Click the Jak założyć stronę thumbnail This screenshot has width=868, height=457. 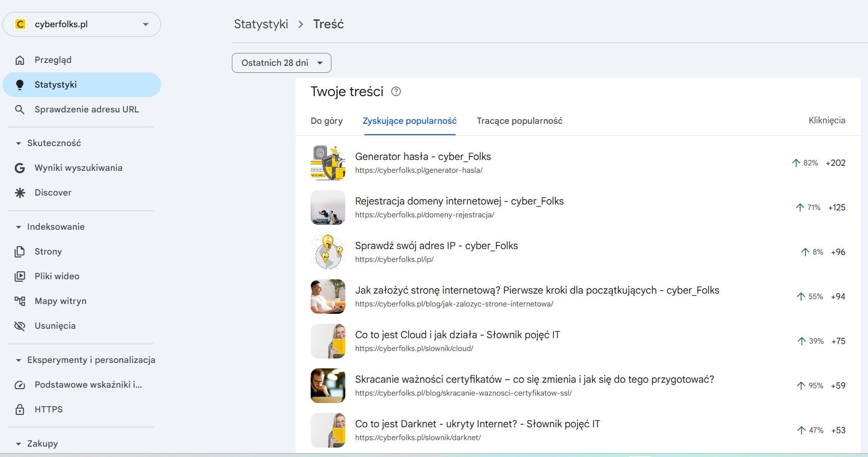[328, 297]
